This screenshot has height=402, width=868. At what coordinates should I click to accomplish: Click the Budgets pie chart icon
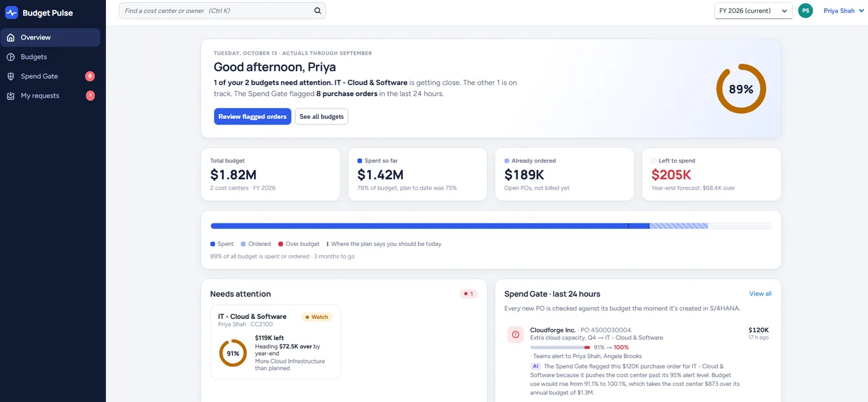(x=11, y=57)
